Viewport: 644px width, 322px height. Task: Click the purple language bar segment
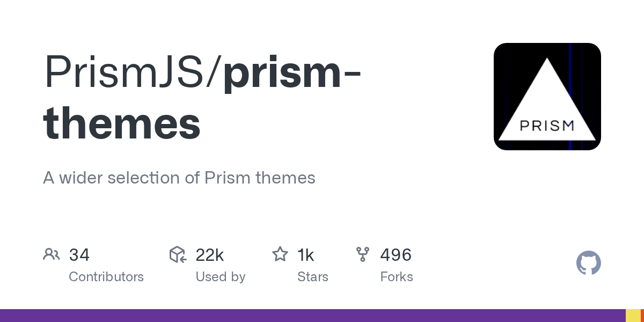pyautogui.click(x=313, y=316)
